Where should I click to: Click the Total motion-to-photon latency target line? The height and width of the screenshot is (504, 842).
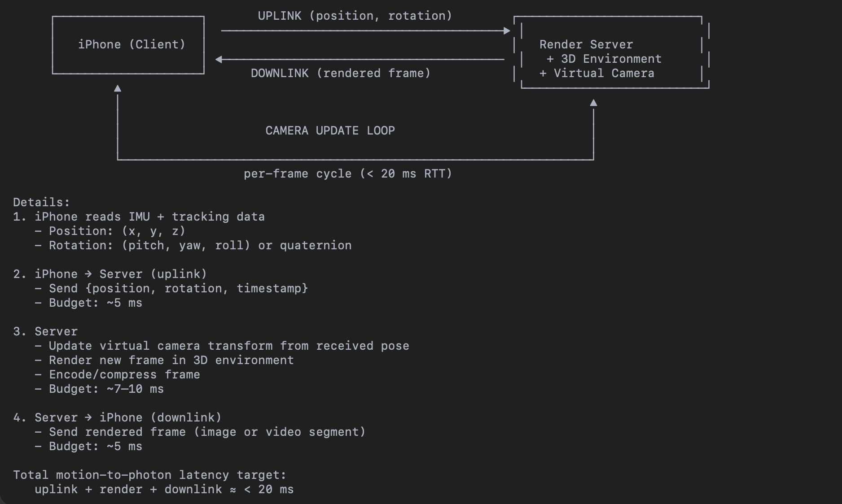pos(149,475)
